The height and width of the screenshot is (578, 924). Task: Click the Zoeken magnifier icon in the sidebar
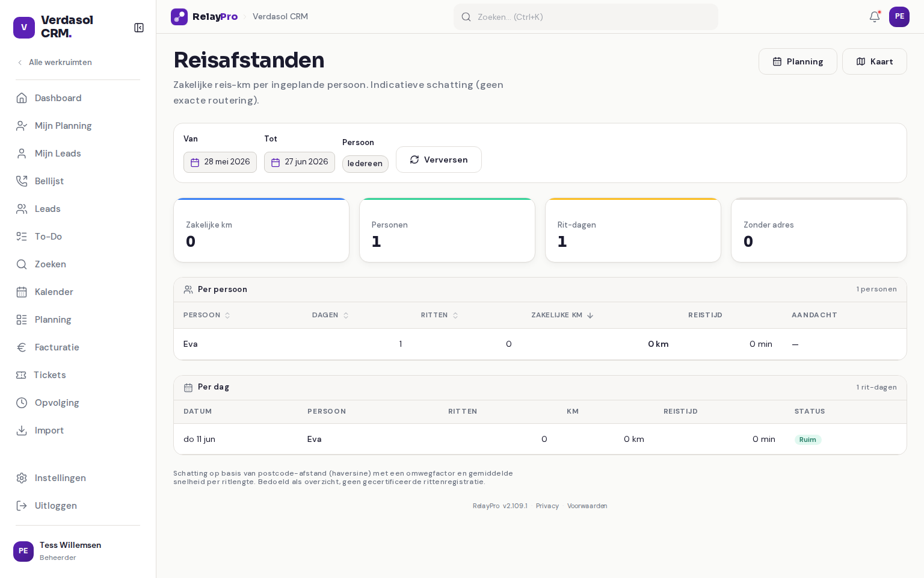point(22,264)
